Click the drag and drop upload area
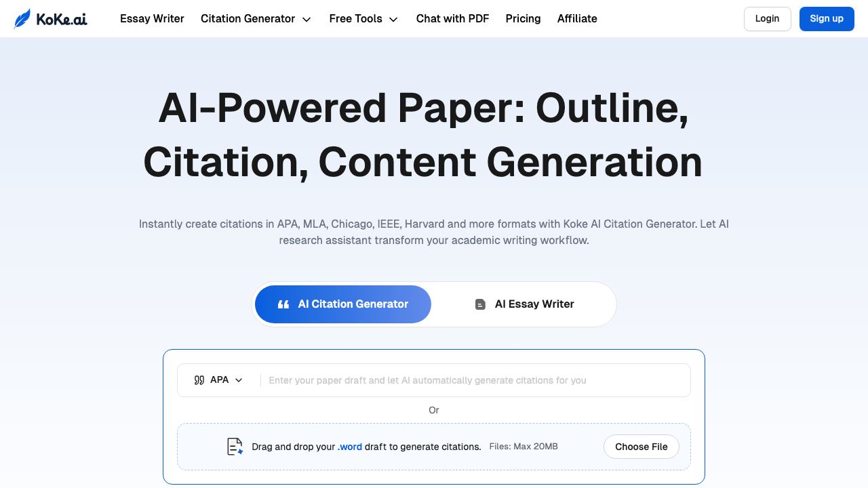Screen dimensions: 868x488 click(x=434, y=447)
